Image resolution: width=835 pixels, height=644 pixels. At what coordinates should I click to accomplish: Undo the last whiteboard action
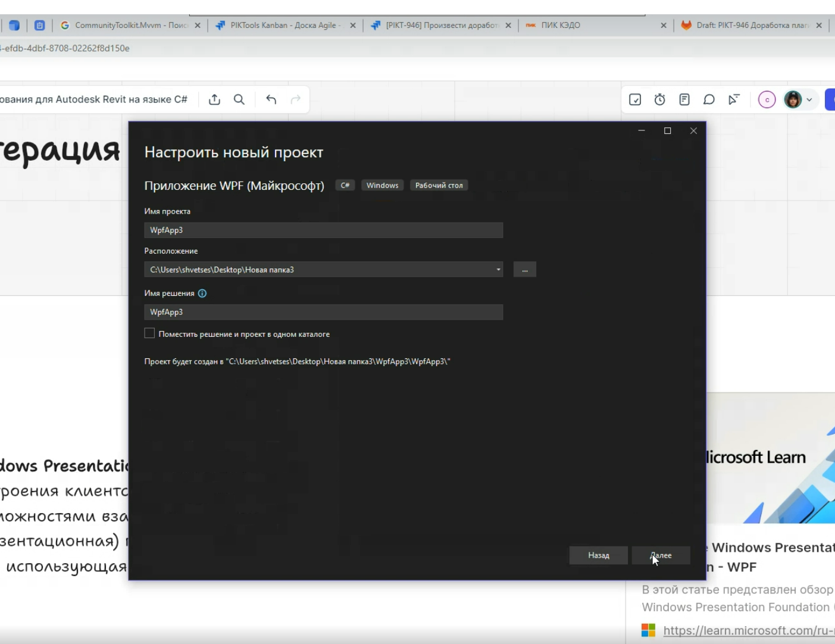coord(271,99)
